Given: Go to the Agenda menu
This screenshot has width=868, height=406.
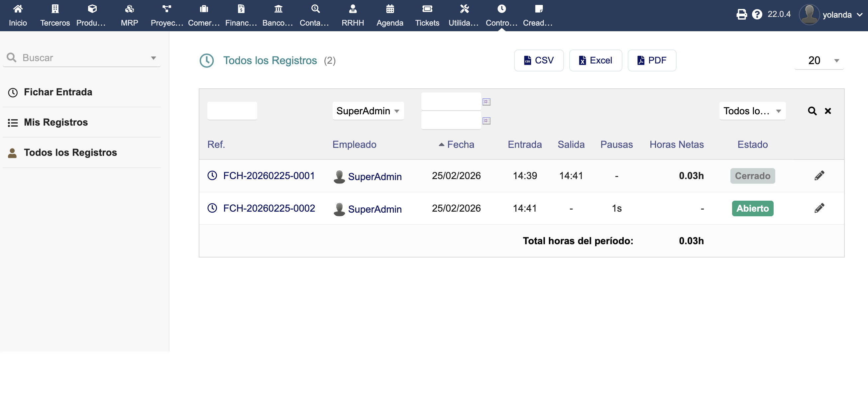Looking at the screenshot, I should point(390,15).
